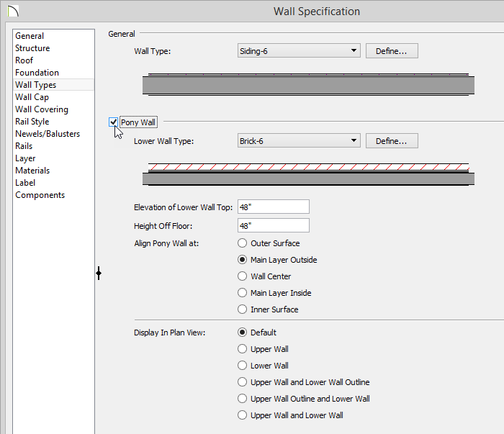Image resolution: width=504 pixels, height=434 pixels.
Task: Click Height Off Floor input field
Action: pyautogui.click(x=274, y=225)
